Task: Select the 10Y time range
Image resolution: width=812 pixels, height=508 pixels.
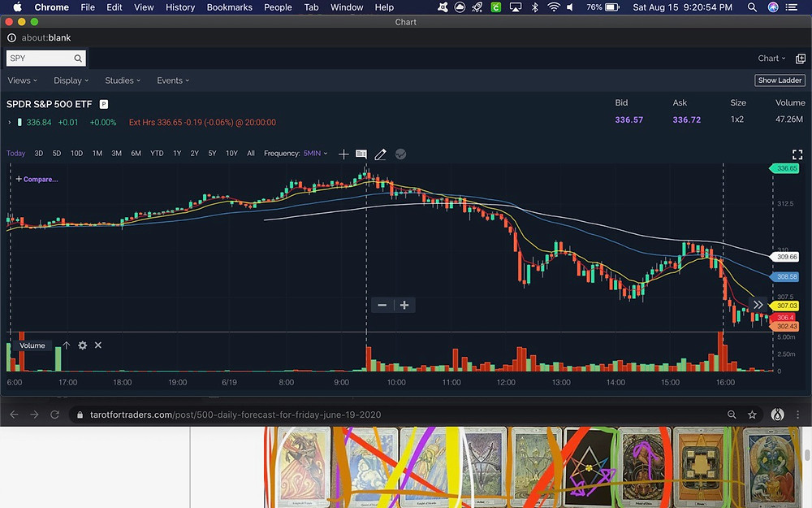Action: coord(231,154)
